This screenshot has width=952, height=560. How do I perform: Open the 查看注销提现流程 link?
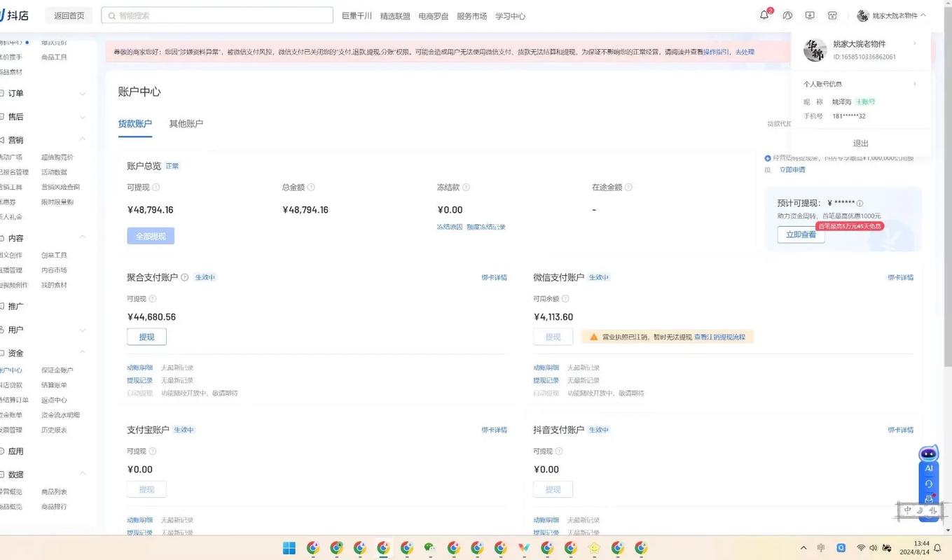tap(719, 337)
